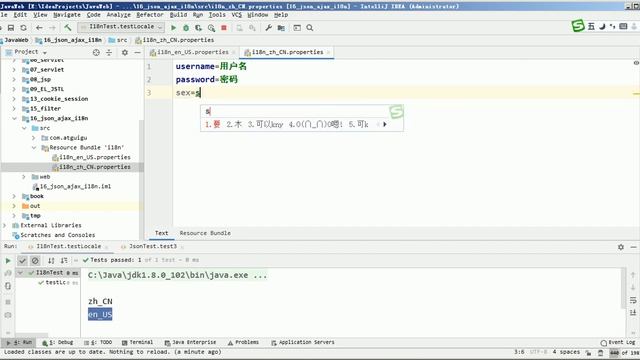Show more IME candidates arrow
The width and height of the screenshot is (640, 360).
tap(384, 124)
